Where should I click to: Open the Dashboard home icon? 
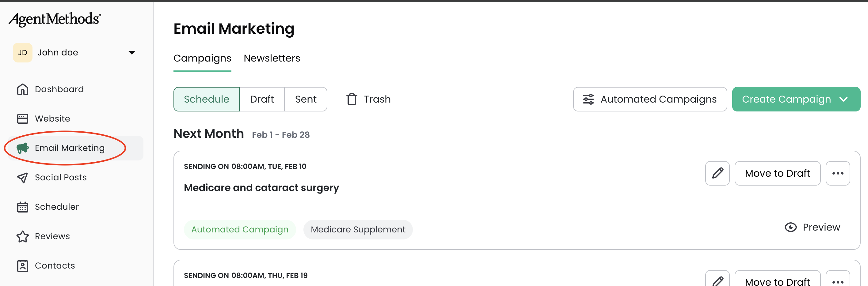[x=23, y=89]
